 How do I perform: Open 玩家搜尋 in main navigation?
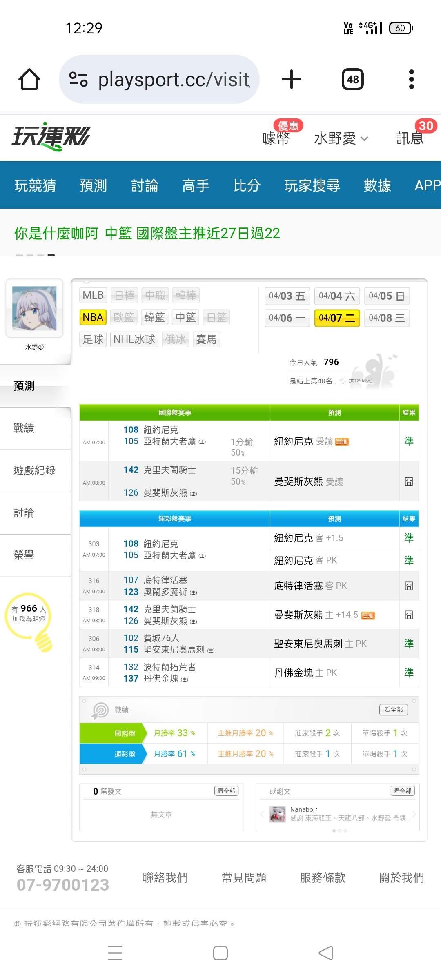[x=312, y=185]
